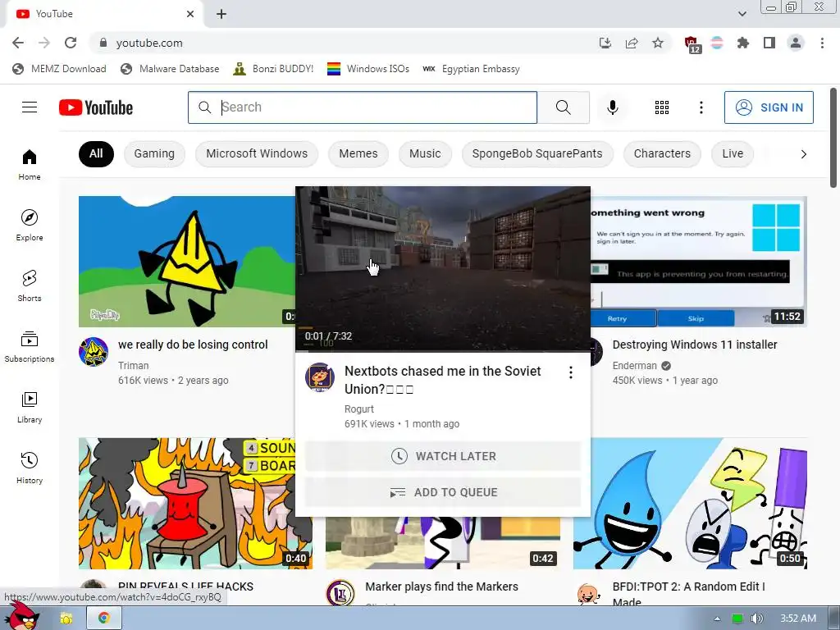Click the volume speaker icon in system tray
This screenshot has width=840, height=630.
tap(756, 619)
